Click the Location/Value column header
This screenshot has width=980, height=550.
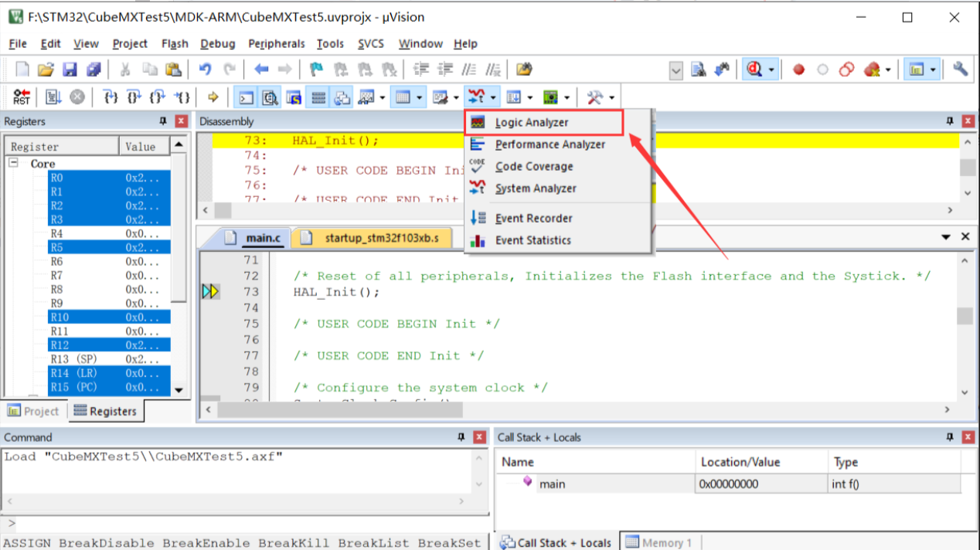(761, 462)
